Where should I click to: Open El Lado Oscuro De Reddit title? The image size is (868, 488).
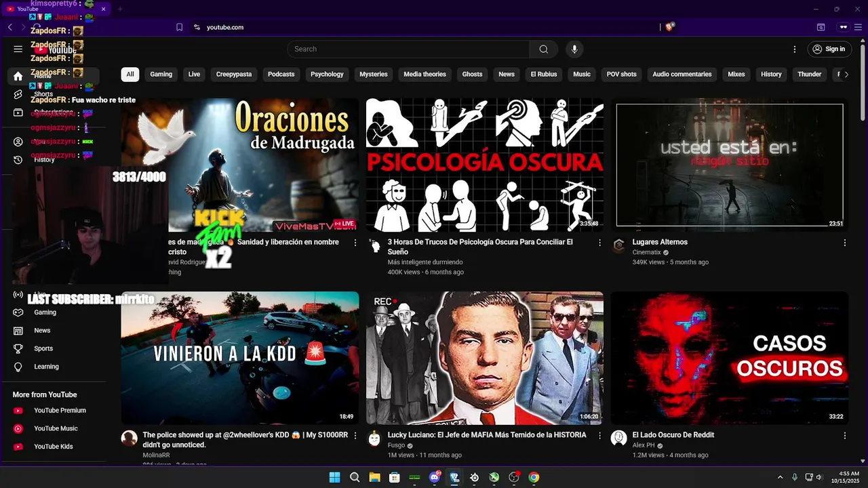(x=673, y=435)
